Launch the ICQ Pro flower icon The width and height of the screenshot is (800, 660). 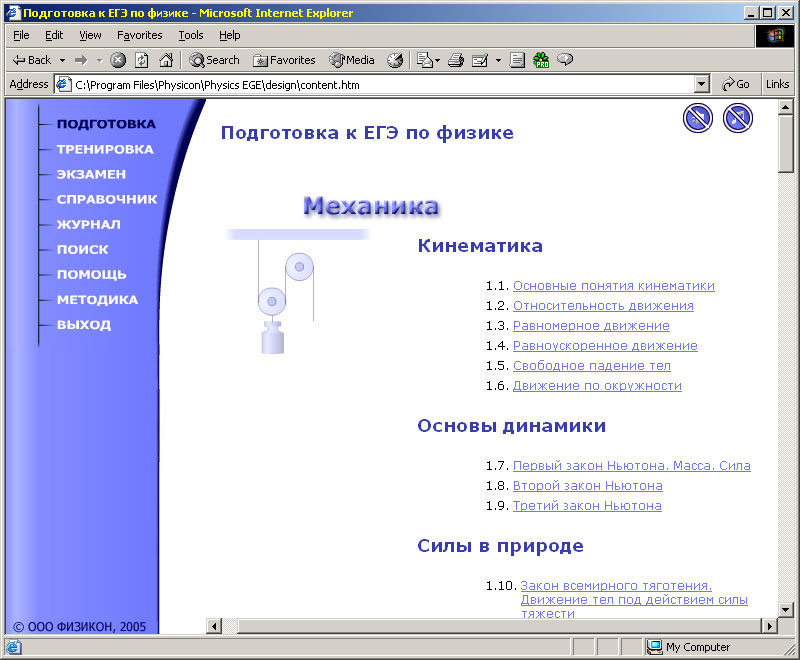541,60
